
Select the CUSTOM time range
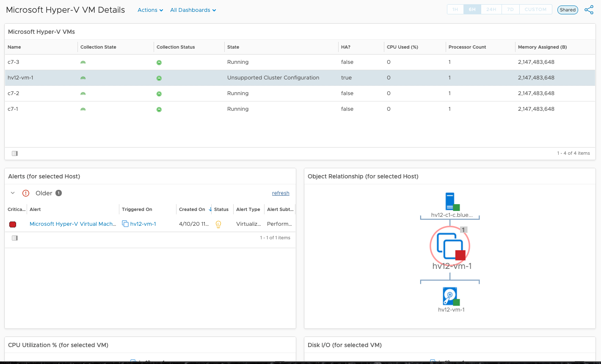click(535, 9)
